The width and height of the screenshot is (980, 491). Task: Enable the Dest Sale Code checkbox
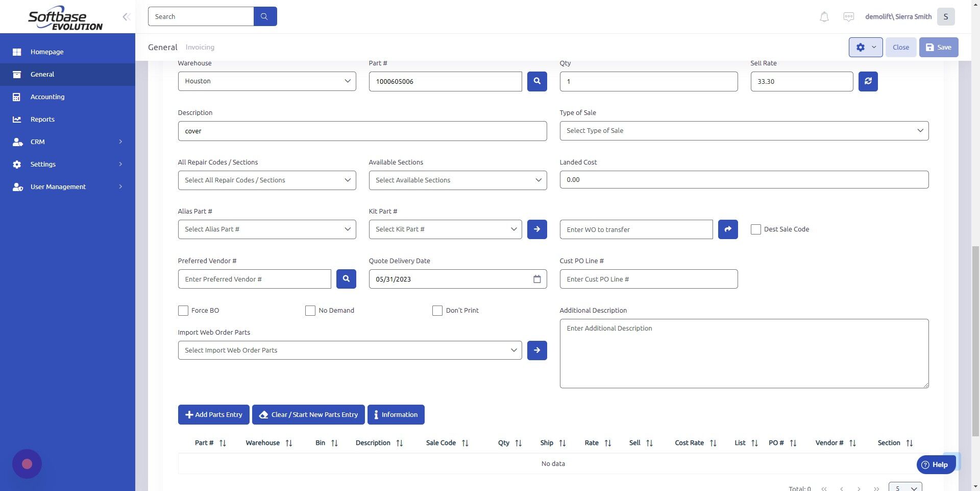coord(756,229)
